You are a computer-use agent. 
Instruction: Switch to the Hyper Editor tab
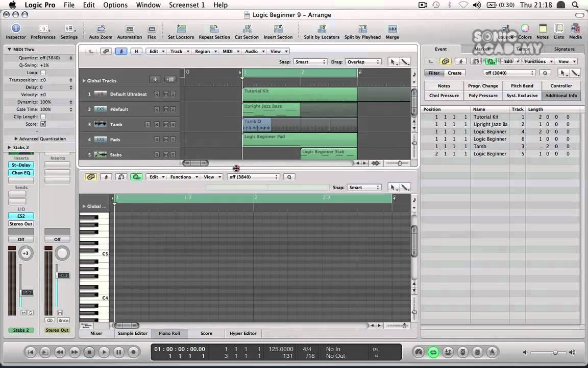tap(243, 333)
